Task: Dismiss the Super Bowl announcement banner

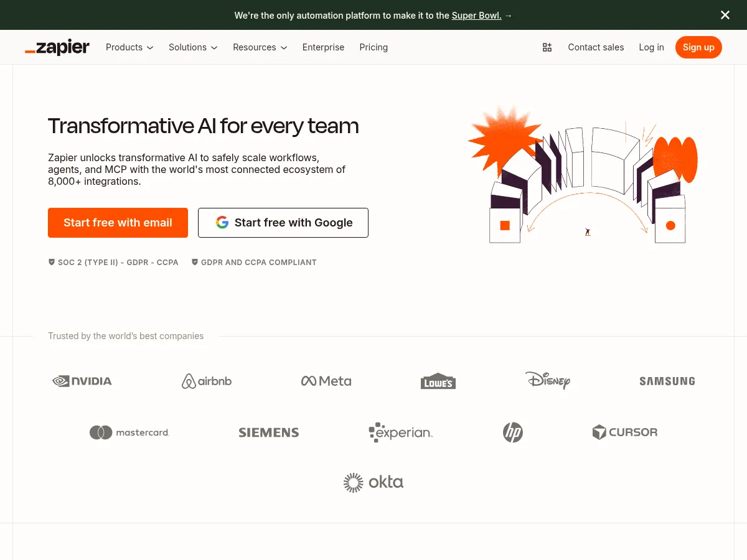Action: pos(725,15)
